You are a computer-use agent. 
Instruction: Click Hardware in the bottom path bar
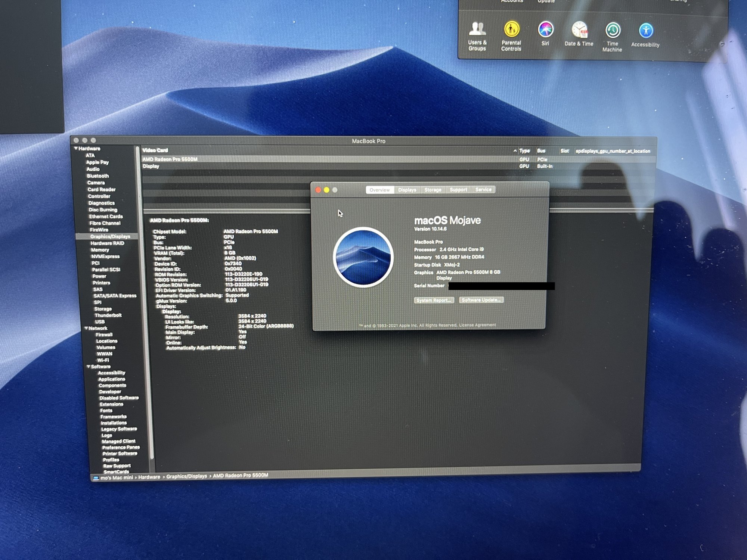(149, 477)
